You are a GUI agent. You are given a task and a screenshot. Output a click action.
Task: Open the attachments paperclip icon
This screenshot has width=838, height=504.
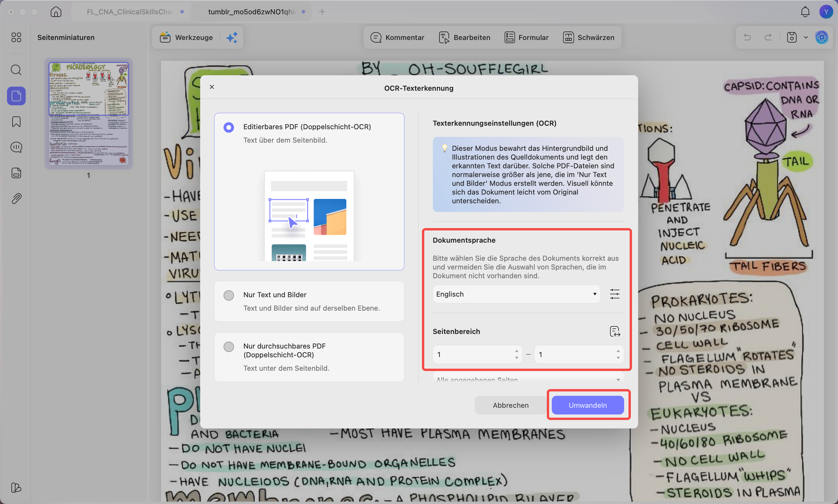[16, 199]
